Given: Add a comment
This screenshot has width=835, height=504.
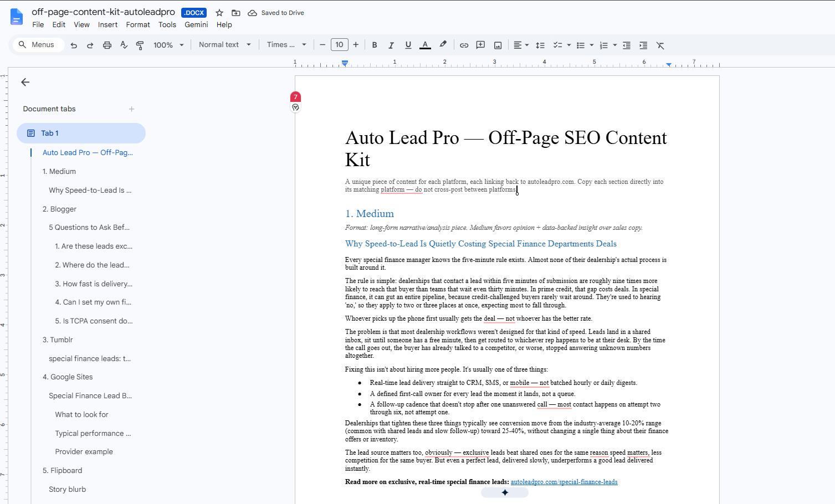Looking at the screenshot, I should click(481, 45).
